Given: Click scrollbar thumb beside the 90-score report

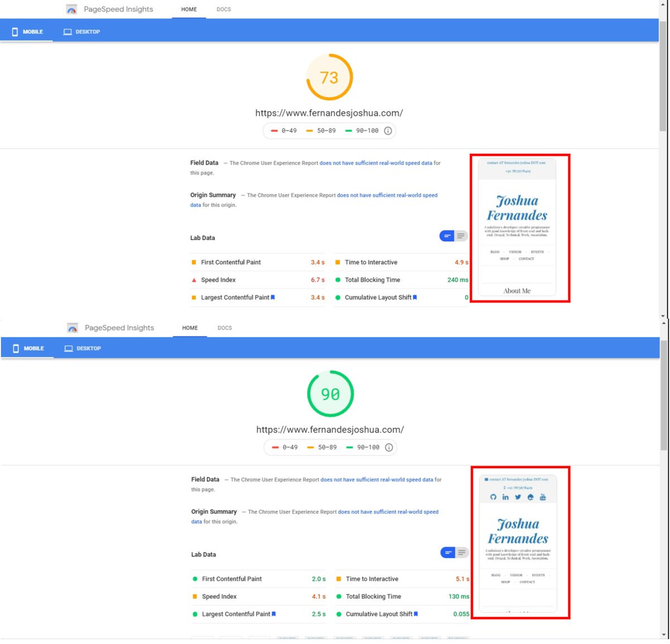Looking at the screenshot, I should pyautogui.click(x=663, y=395).
